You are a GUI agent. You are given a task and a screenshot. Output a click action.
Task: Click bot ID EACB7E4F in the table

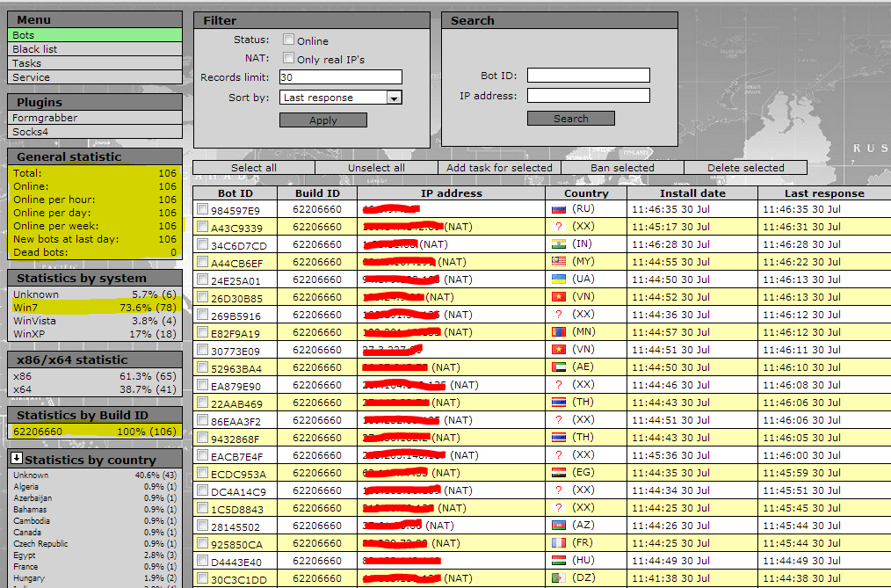235,456
